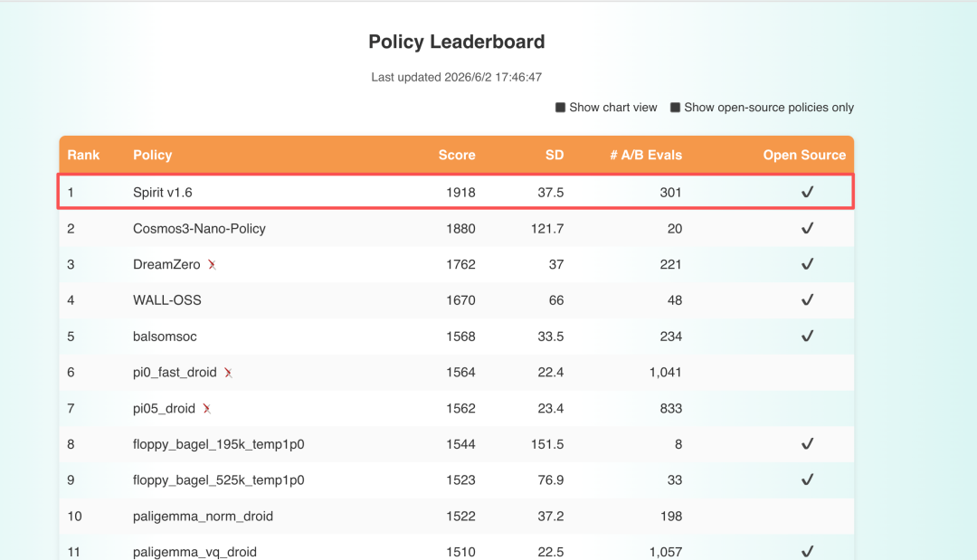Click the checkmark in paligemma_vq_droid row
The width and height of the screenshot is (977, 560).
point(808,551)
